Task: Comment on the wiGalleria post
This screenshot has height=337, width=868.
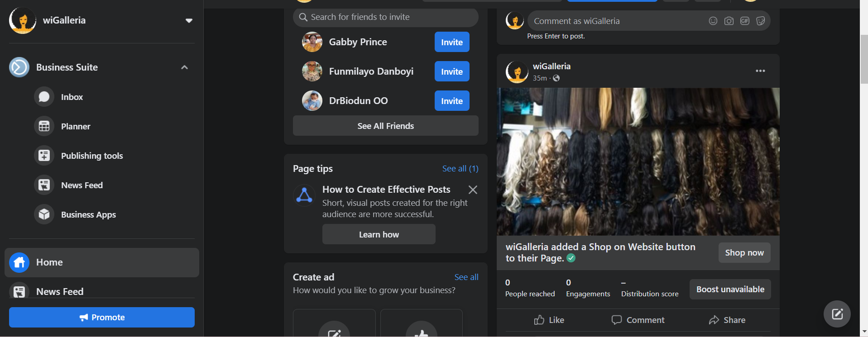Action: [638, 320]
